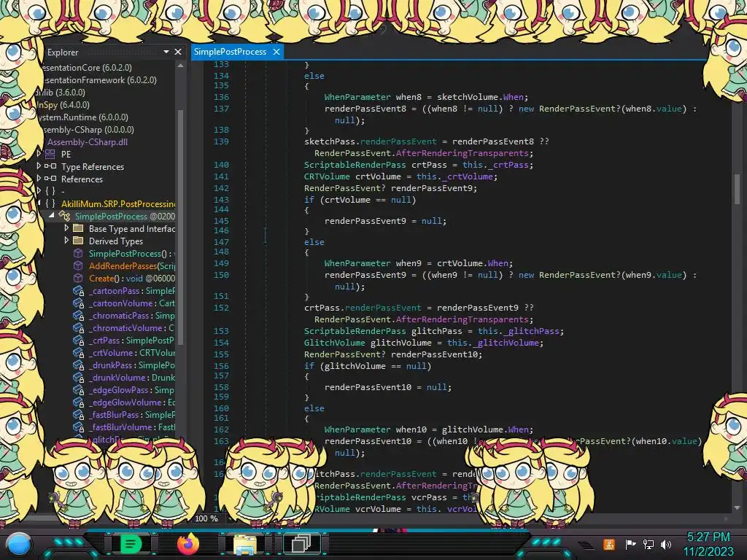Click the PE node grid icon
Image resolution: width=747 pixels, height=560 pixels.
[x=50, y=154]
